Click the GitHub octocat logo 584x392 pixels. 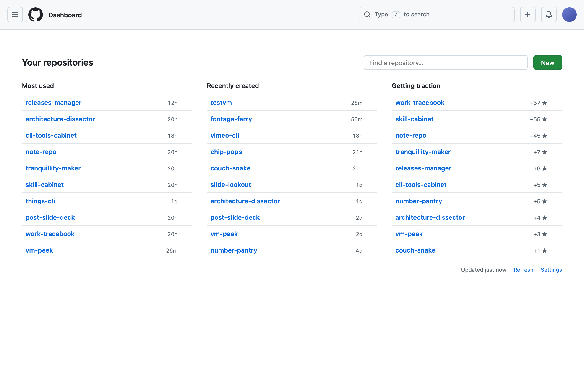36,15
